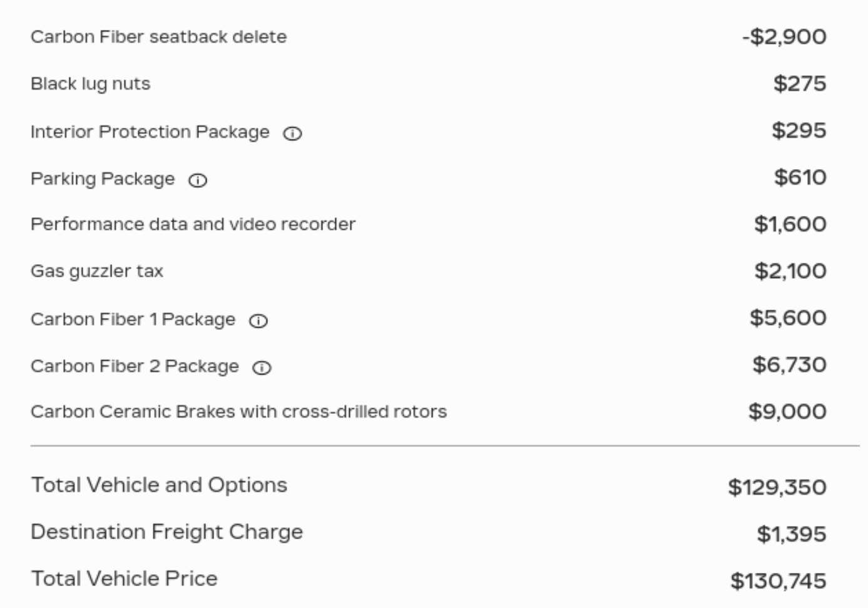
Task: Click the Gas guzzler tax label
Action: (x=97, y=271)
